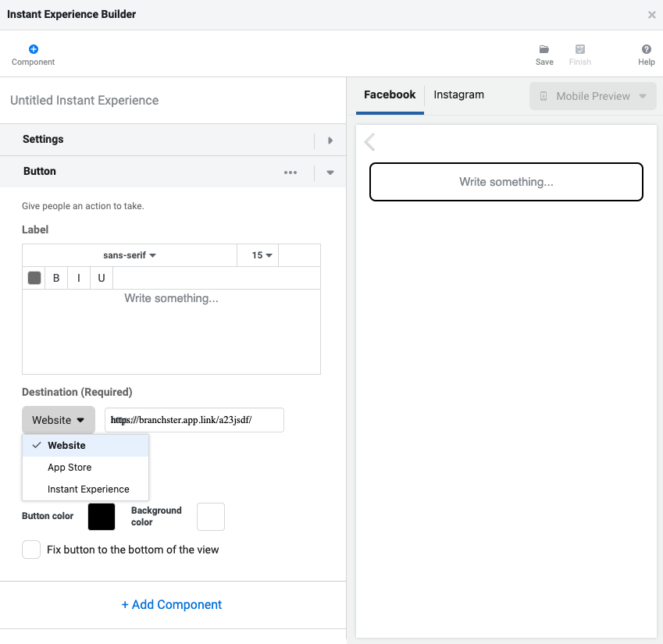Collapse the Button section arrow
Image resolution: width=663 pixels, height=644 pixels.
[330, 173]
